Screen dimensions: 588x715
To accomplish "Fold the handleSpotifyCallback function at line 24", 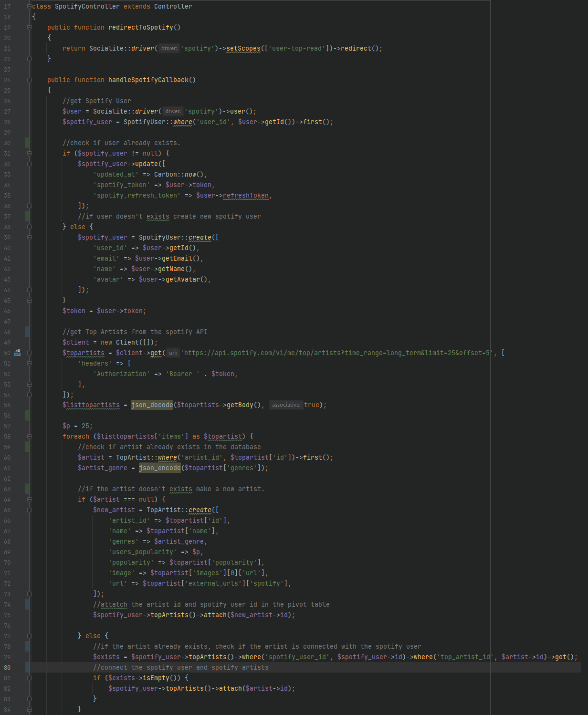I will tap(29, 80).
